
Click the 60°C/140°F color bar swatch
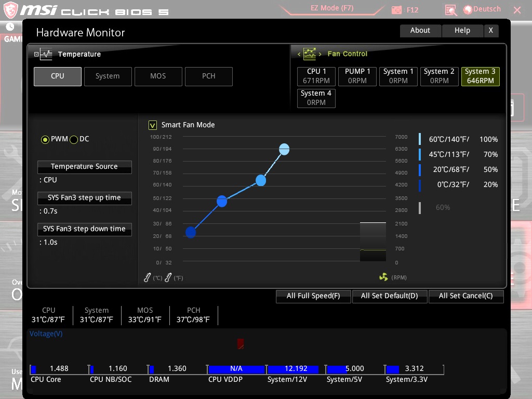(x=420, y=139)
